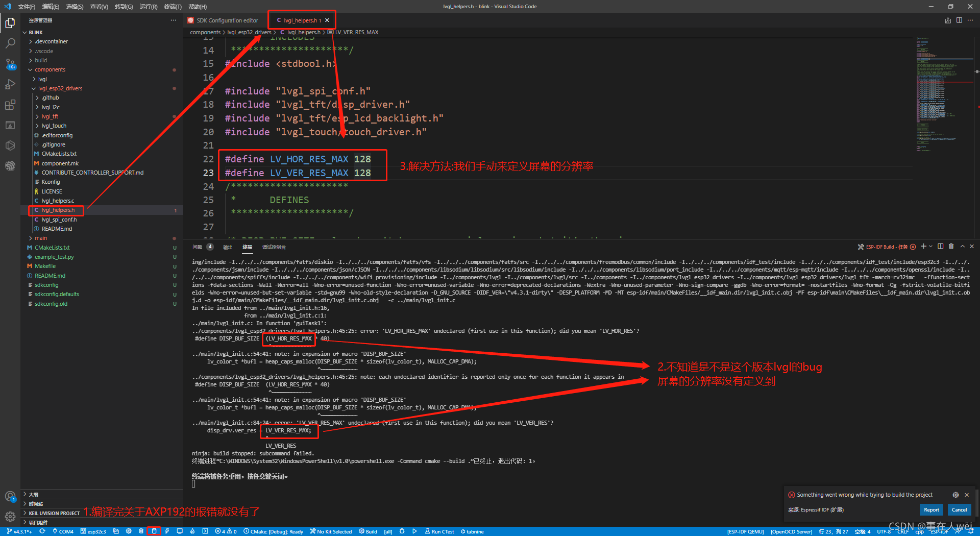Click the Report button in notification
980x536 pixels.
932,509
